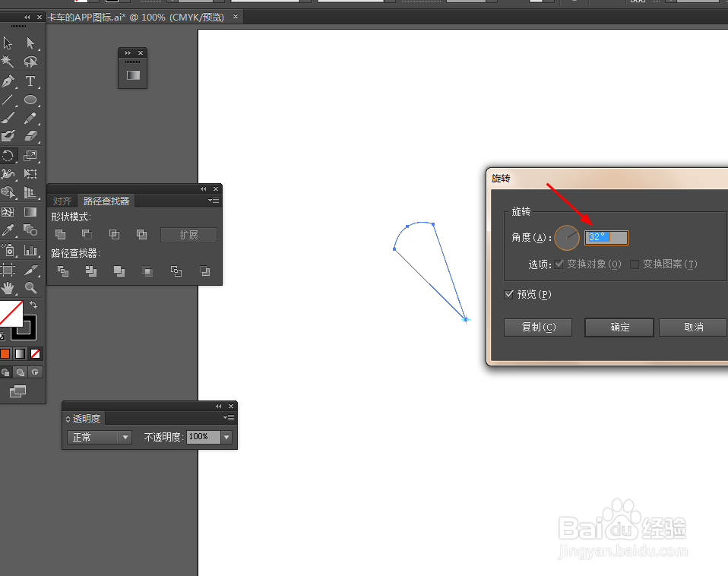The height and width of the screenshot is (576, 728).
Task: Select the Eyedropper tool
Action: click(x=8, y=230)
